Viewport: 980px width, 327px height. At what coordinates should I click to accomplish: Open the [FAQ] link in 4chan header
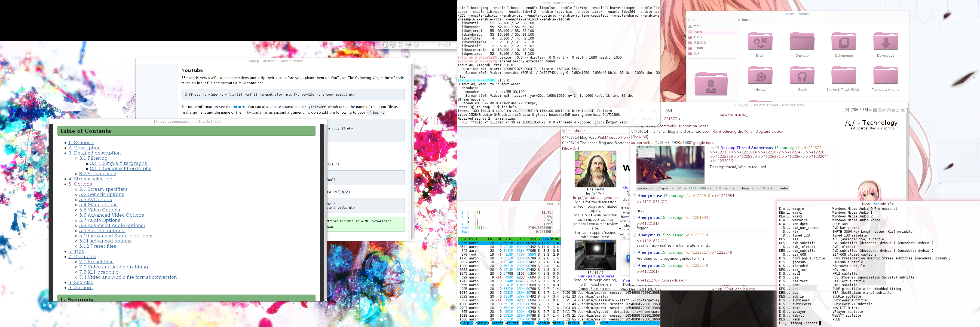(x=667, y=110)
